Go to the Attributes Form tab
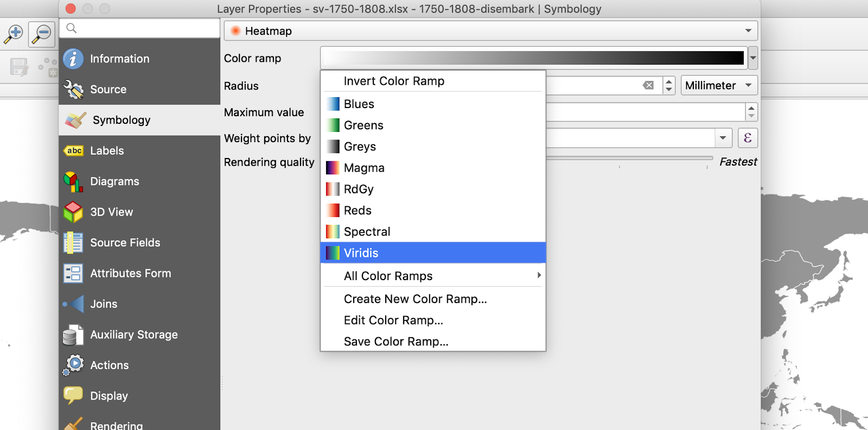Image resolution: width=868 pixels, height=430 pixels. click(x=139, y=273)
